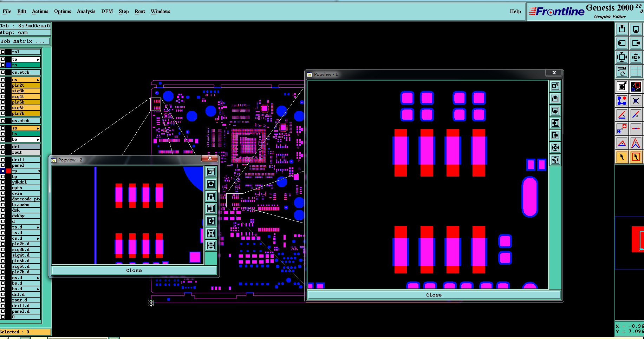Select the blue dot with cross snap tool
The image size is (644, 339).
tap(636, 101)
